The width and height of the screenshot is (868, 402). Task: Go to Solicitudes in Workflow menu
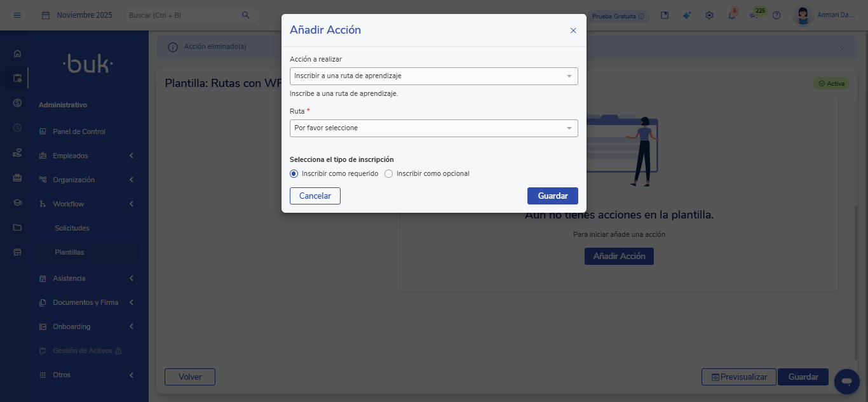tap(72, 228)
